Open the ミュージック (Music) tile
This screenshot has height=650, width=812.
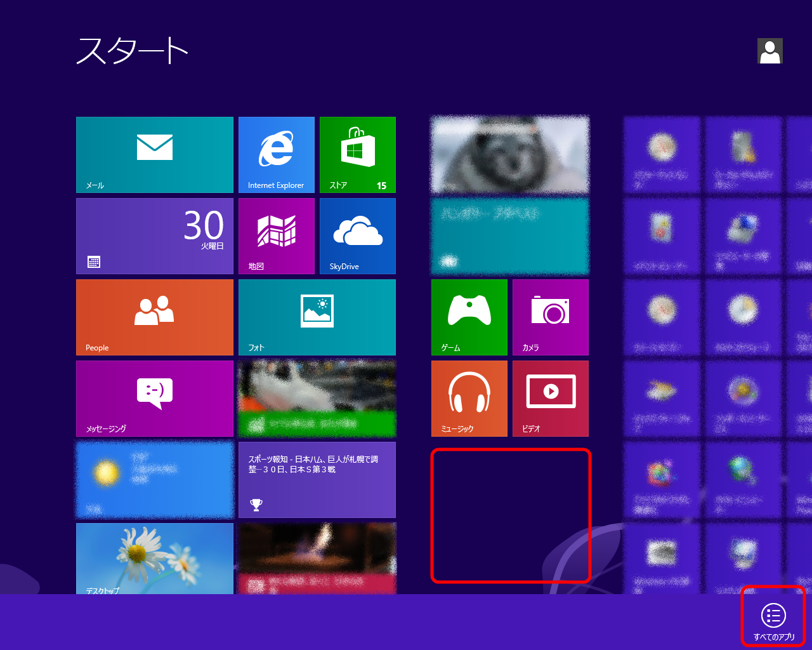point(469,399)
